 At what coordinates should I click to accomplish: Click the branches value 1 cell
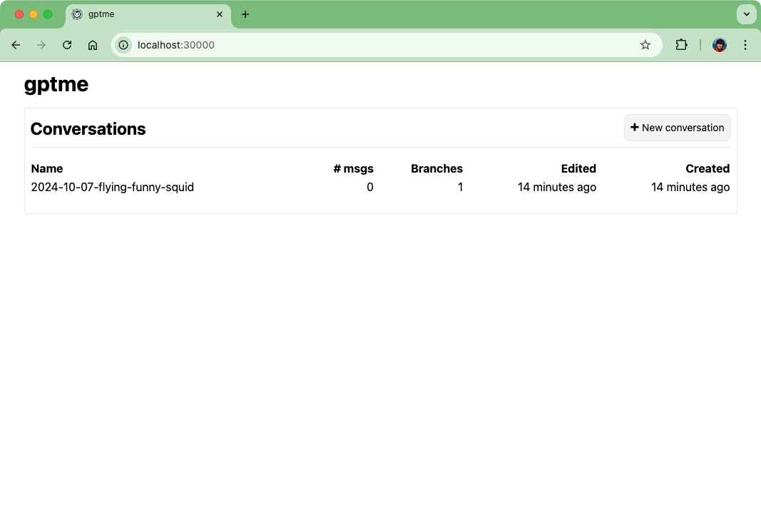pyautogui.click(x=460, y=187)
